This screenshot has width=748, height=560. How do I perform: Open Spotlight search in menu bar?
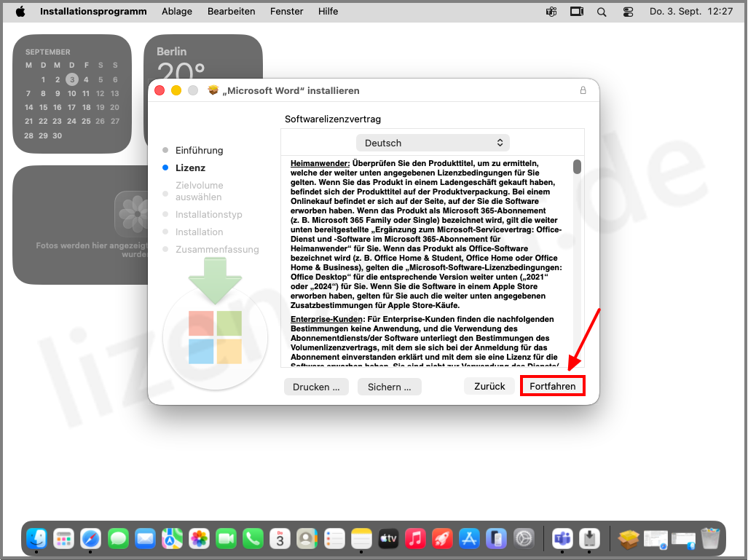[x=602, y=12]
